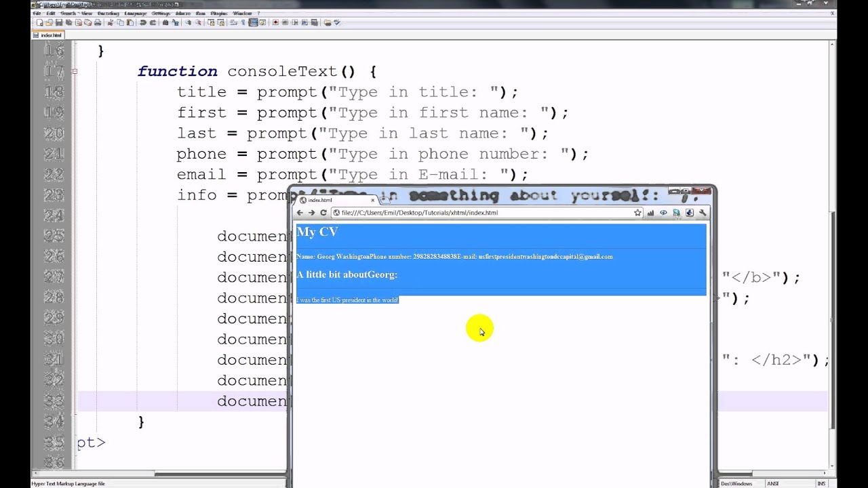Toggle INS insert mode in status bar
Image resolution: width=868 pixels, height=488 pixels.
click(821, 483)
